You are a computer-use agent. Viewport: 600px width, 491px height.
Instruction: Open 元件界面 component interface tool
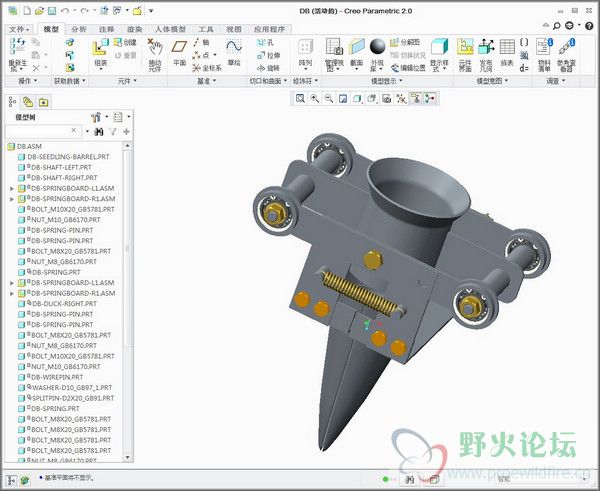coord(465,55)
